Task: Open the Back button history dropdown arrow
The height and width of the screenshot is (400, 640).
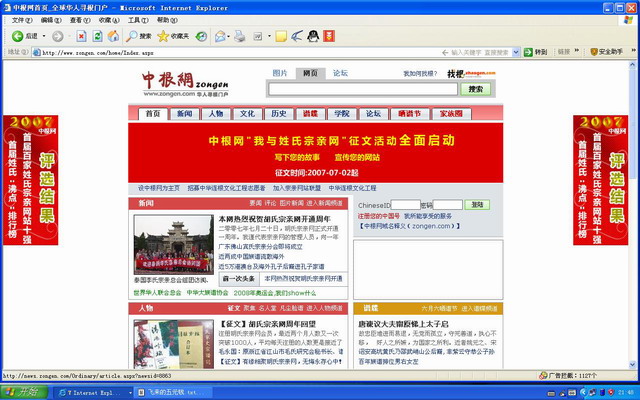Action: [x=44, y=36]
